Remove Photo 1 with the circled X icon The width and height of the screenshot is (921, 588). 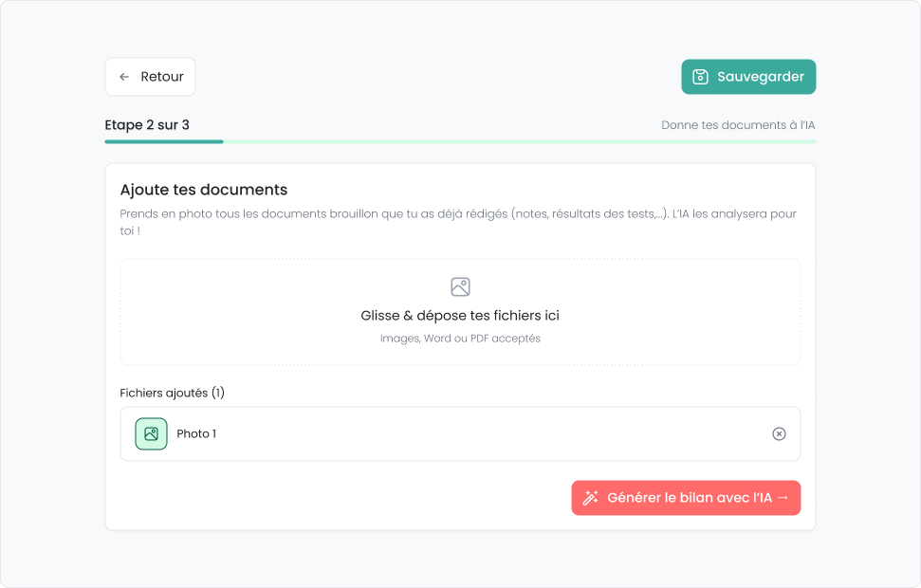point(779,433)
